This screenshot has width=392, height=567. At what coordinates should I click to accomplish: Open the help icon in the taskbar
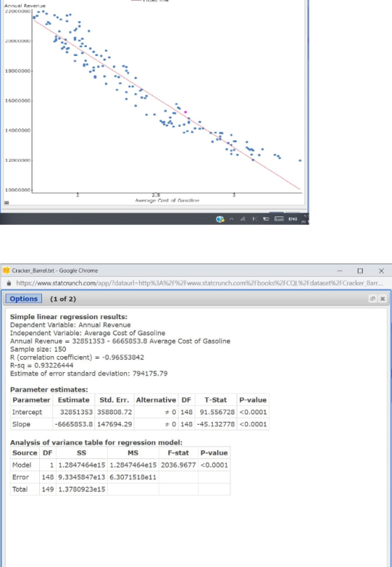(220, 219)
